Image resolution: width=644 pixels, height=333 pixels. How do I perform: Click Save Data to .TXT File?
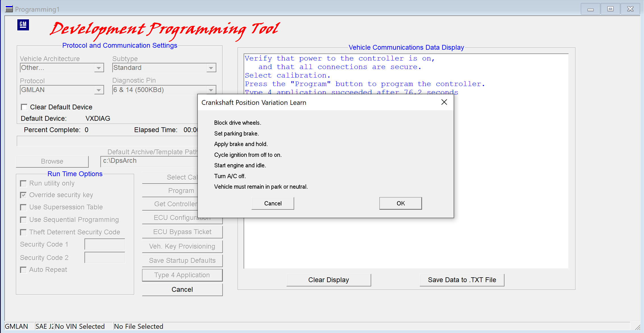(x=462, y=280)
